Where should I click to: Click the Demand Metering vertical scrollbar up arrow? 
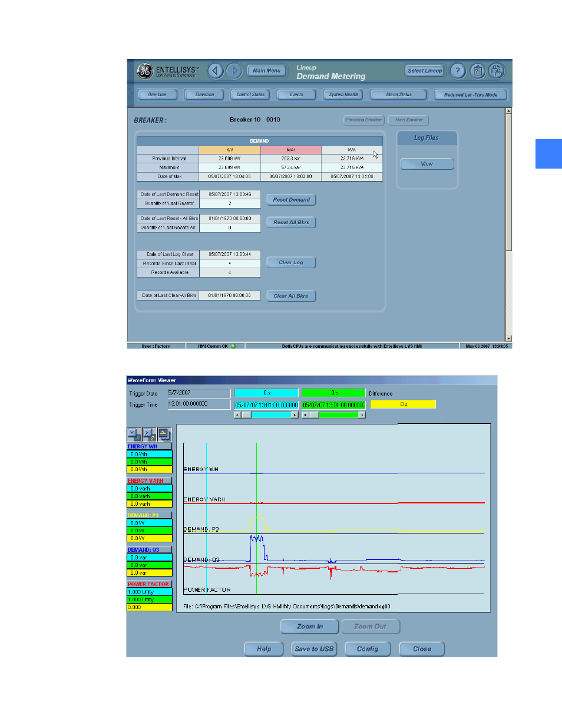[509, 111]
